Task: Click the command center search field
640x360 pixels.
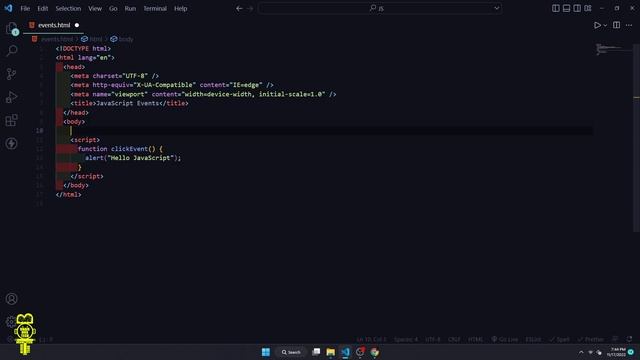Action: click(380, 8)
